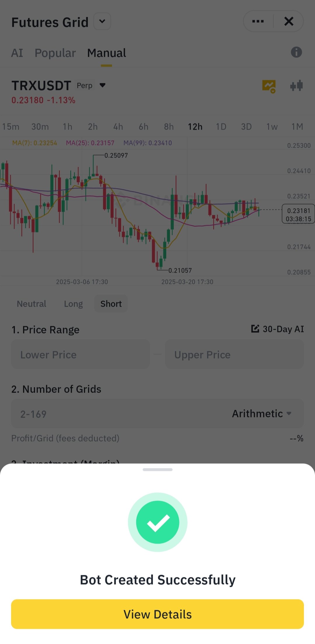Select the Neutral direction option
The height and width of the screenshot is (644, 315).
tap(32, 304)
